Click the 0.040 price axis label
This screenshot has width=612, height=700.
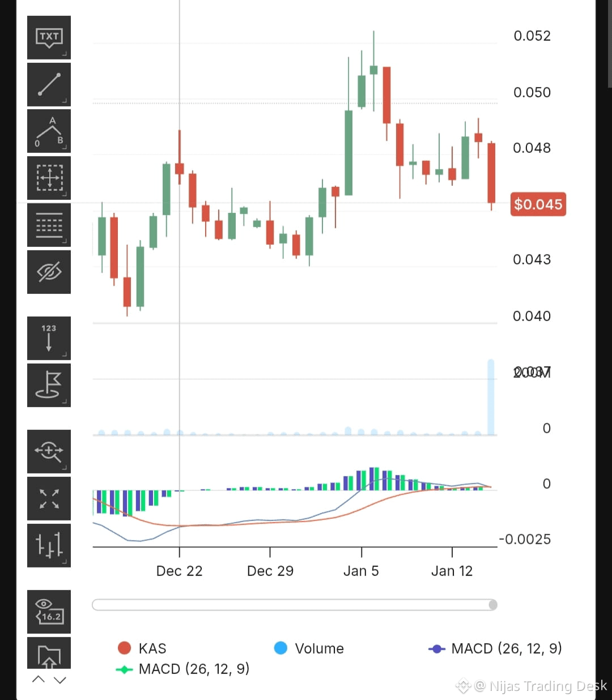tap(532, 316)
